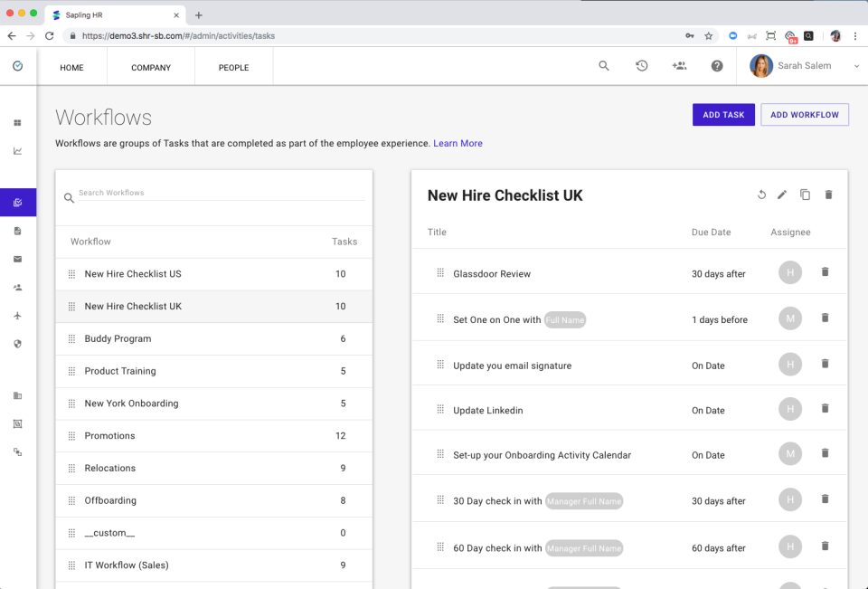Click the Update Linkedin drag handle

click(440, 409)
